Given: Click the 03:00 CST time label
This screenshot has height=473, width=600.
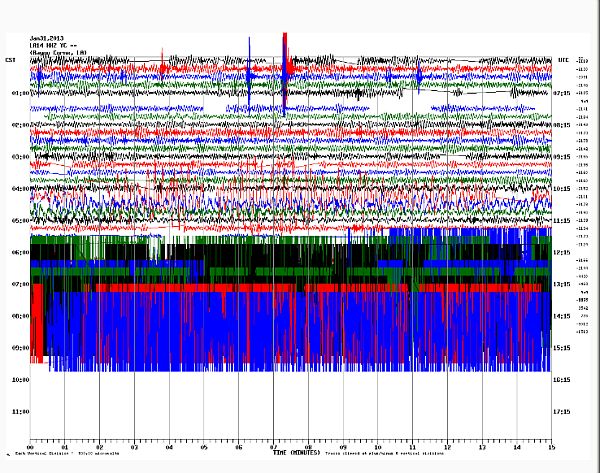Looking at the screenshot, I should tap(17, 157).
